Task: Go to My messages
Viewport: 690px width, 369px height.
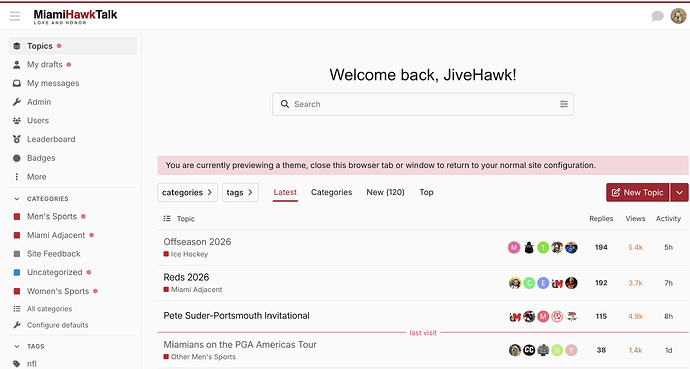Action: (x=73, y=83)
